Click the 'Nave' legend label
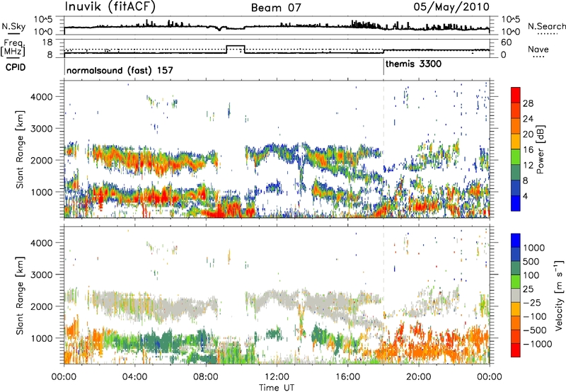This screenshot has height=392, width=566. (x=538, y=49)
